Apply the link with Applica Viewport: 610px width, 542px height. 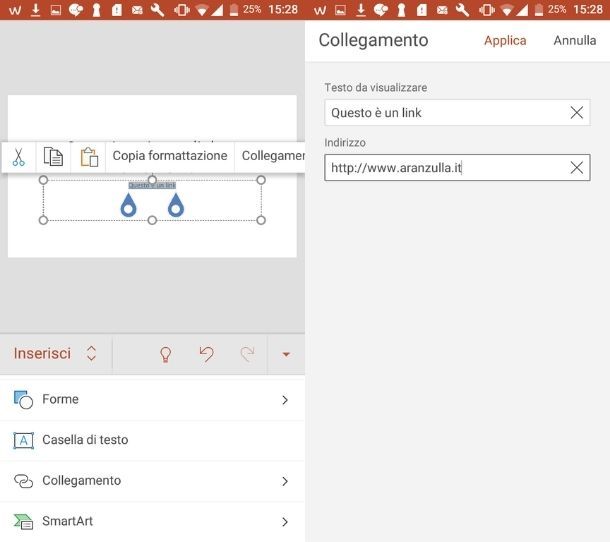coord(505,40)
